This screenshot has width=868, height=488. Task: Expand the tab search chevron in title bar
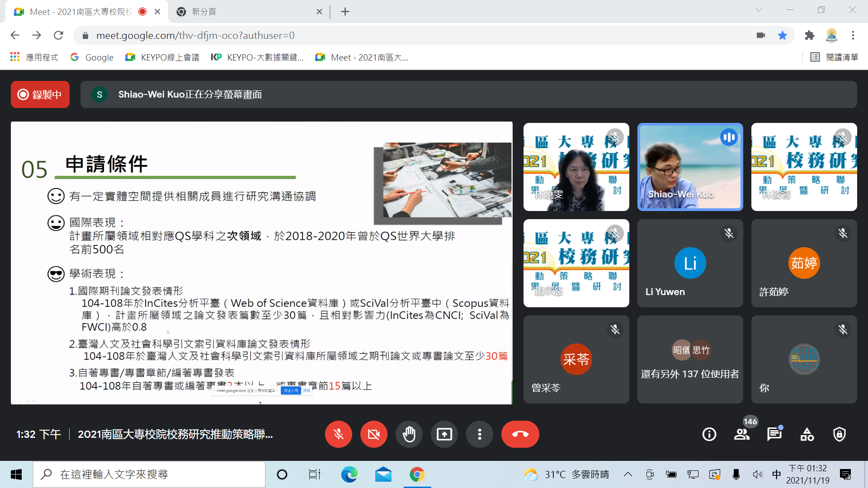759,10
